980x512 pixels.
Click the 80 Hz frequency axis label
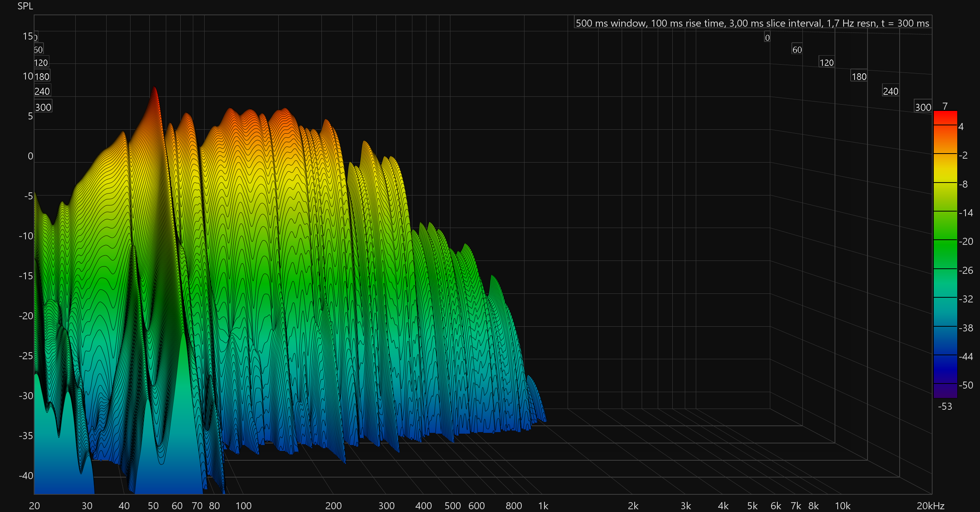point(214,506)
